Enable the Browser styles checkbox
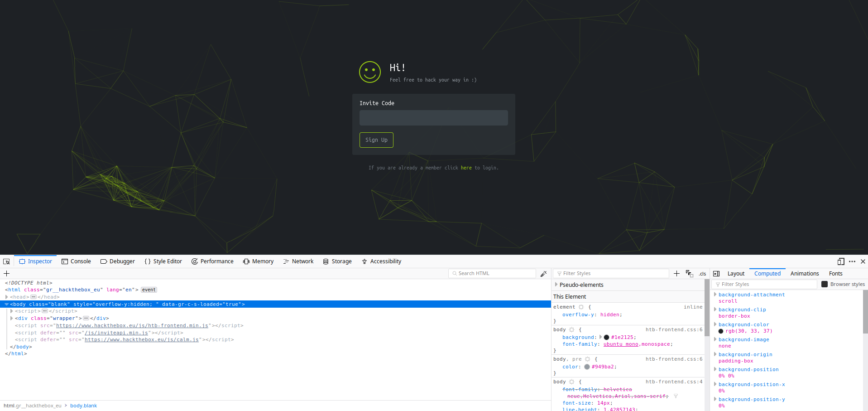 [825, 284]
